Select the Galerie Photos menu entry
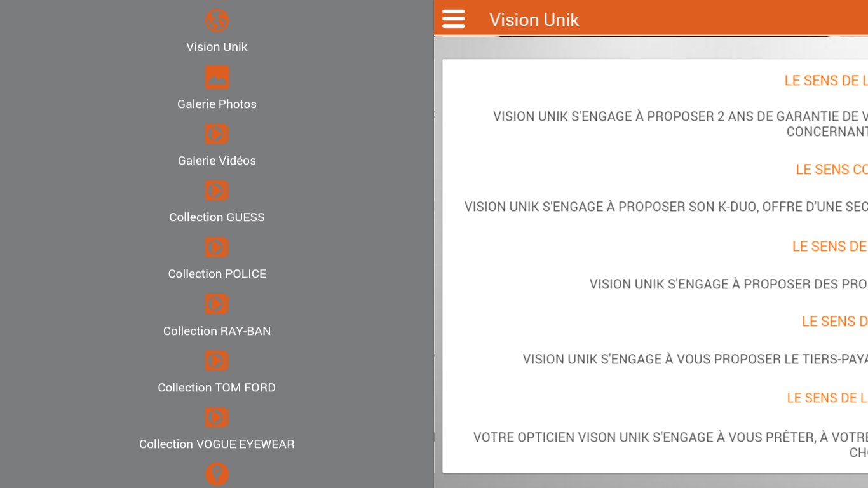Screen dimensions: 868x488 pyautogui.click(x=217, y=104)
